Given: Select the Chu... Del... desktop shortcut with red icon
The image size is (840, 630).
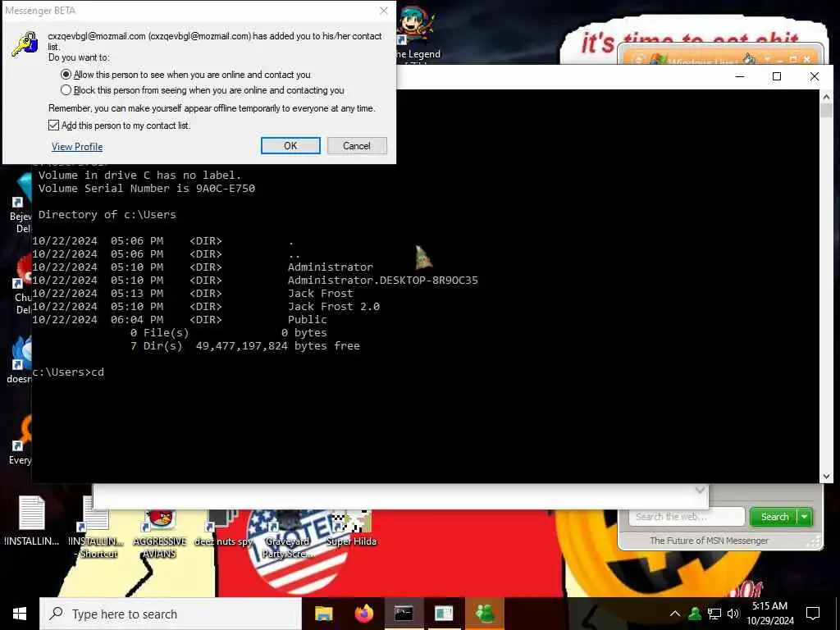Looking at the screenshot, I should (21, 285).
